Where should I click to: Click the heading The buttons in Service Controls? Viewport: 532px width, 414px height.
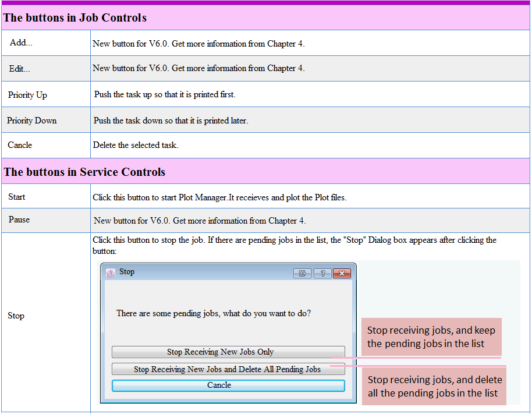(x=84, y=172)
